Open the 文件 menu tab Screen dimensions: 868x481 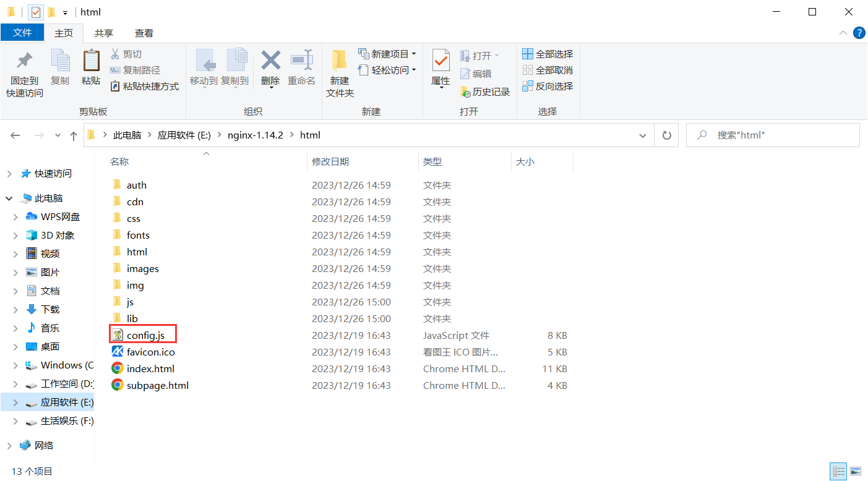coord(22,33)
